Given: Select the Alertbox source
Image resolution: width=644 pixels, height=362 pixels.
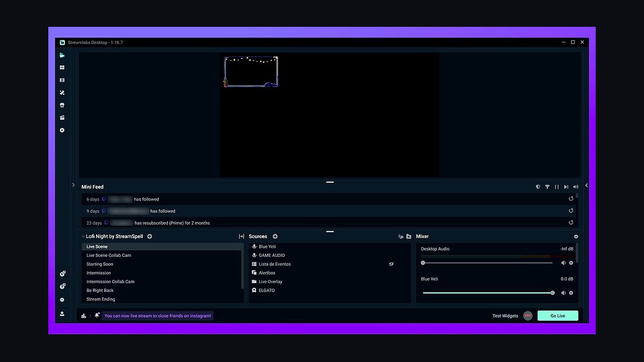Looking at the screenshot, I should (x=330, y=273).
